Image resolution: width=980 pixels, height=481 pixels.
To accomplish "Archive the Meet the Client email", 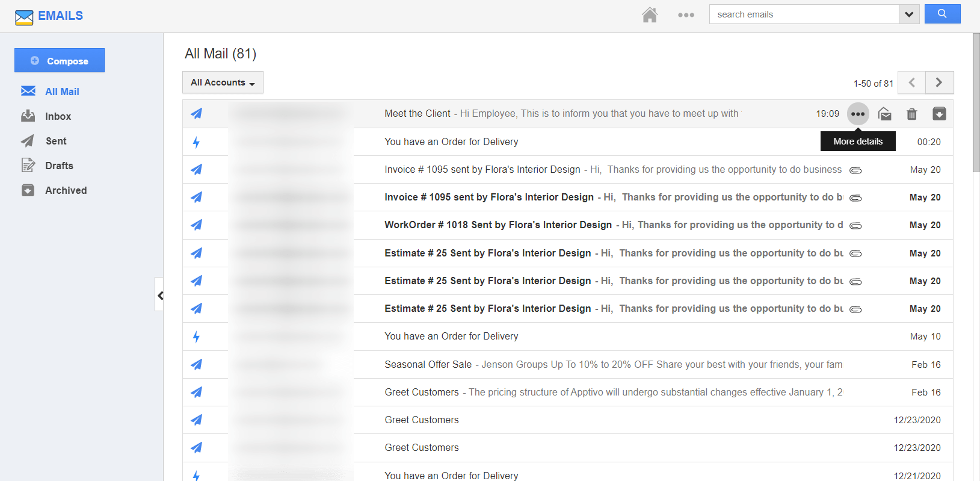I will [939, 114].
